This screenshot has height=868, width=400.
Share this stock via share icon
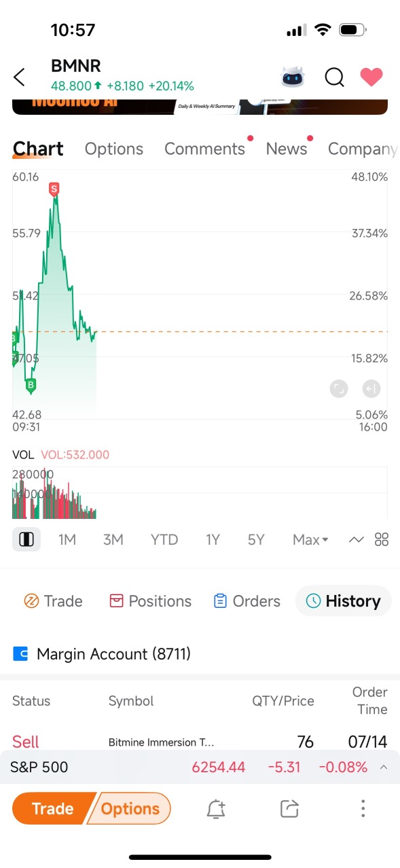click(x=289, y=808)
